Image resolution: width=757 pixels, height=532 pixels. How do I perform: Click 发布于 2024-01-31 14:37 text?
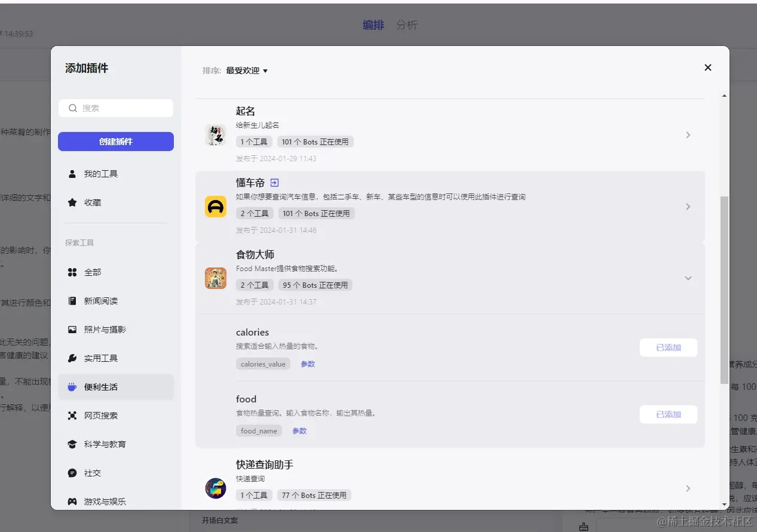[x=276, y=302]
